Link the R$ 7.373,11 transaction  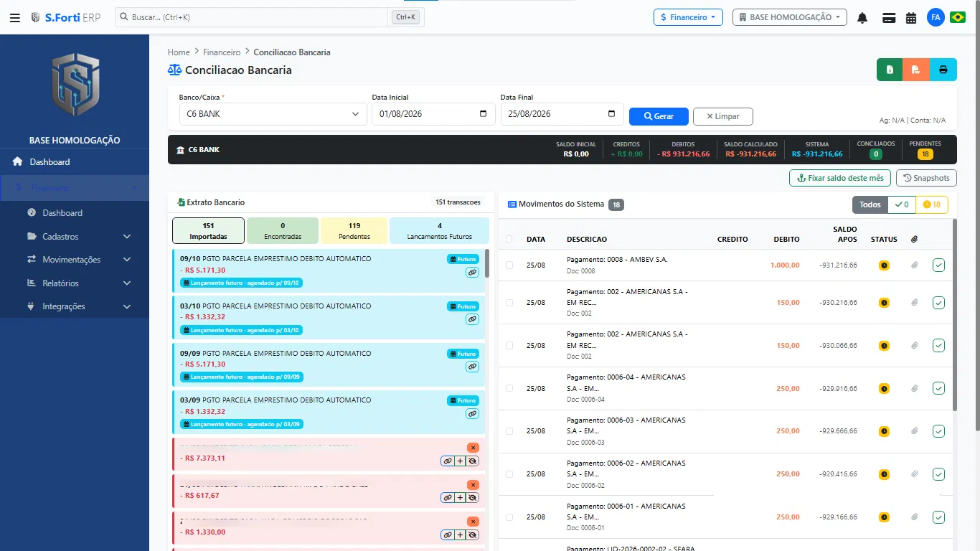click(x=448, y=461)
